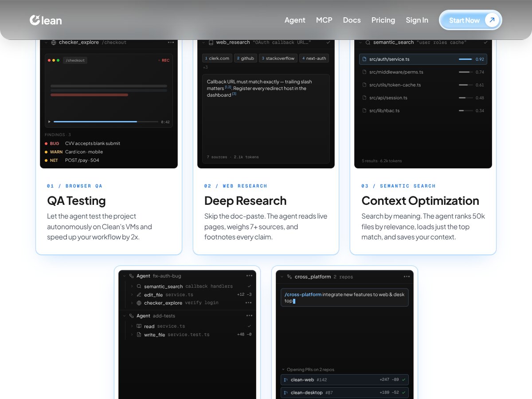Select the src/auth/service.ts result
The width and height of the screenshot is (532, 399).
point(423,59)
